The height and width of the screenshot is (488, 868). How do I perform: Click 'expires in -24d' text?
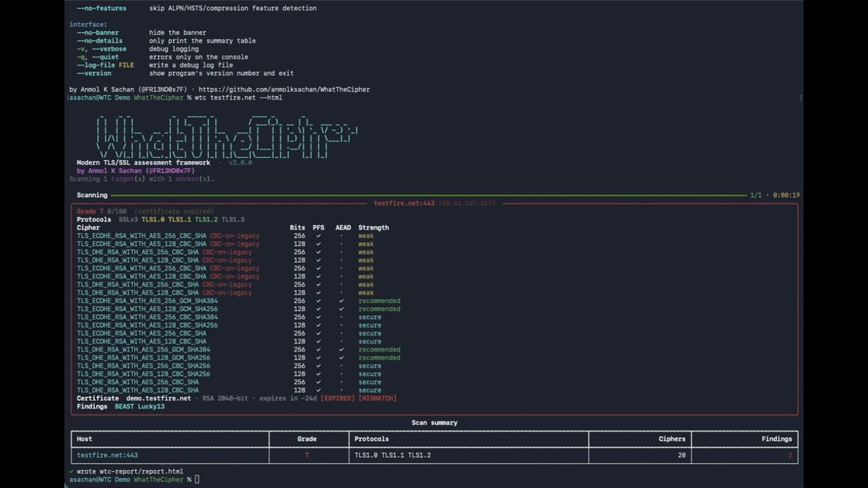(288, 399)
